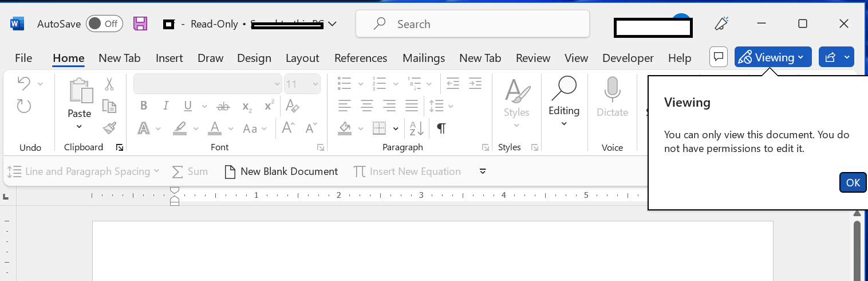Screen dimensions: 868x281
Task: Click the Numbering list icon
Action: [379, 84]
